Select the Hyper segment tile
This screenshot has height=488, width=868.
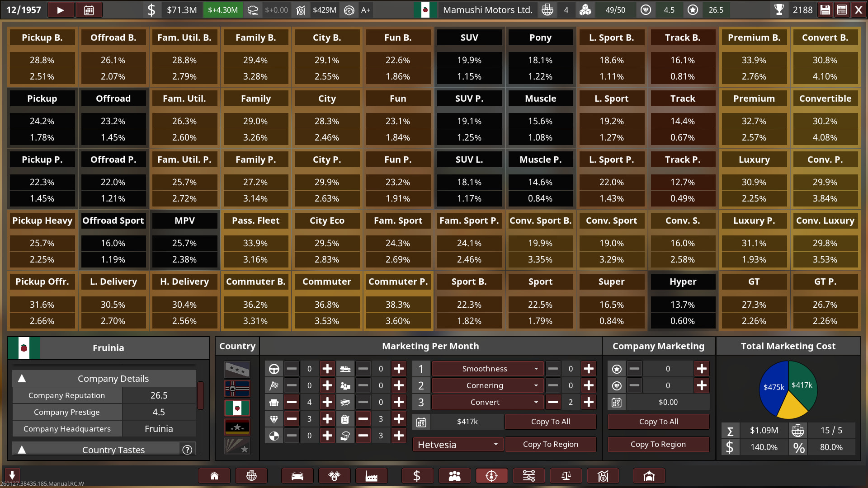coord(683,282)
